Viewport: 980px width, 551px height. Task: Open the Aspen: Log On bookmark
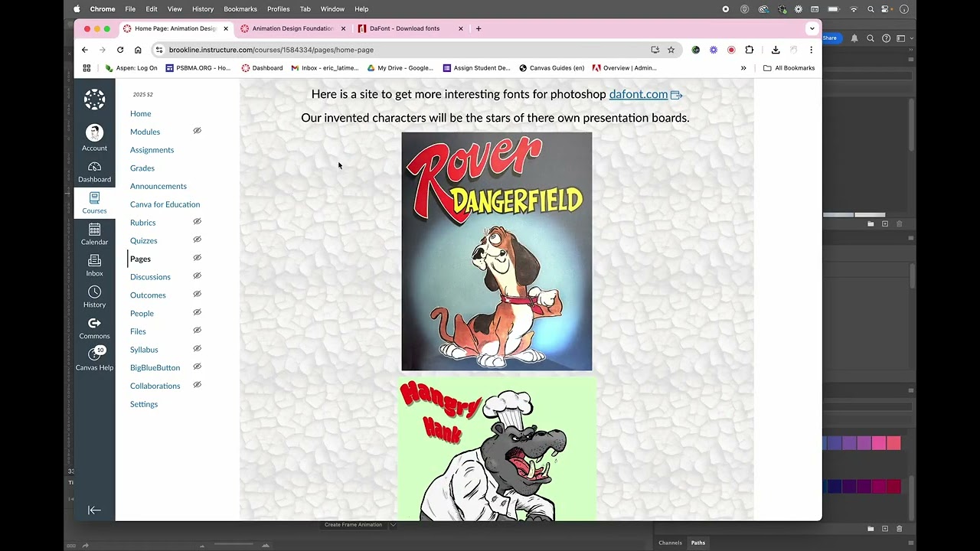tap(131, 68)
